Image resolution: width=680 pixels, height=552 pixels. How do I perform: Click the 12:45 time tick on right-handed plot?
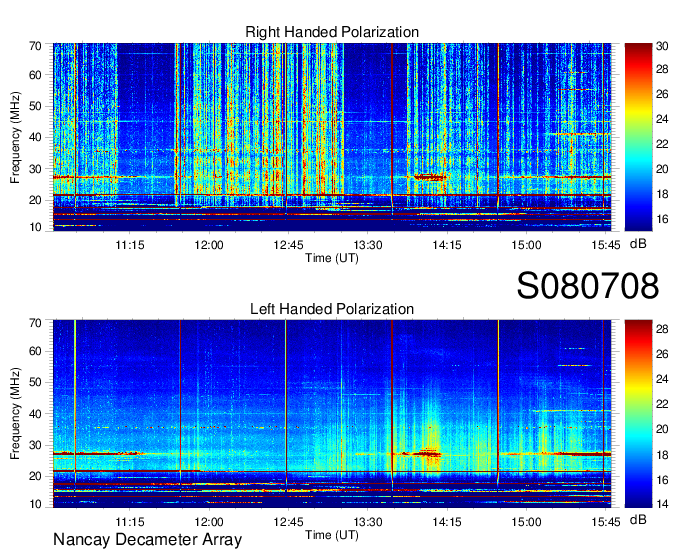(x=288, y=245)
